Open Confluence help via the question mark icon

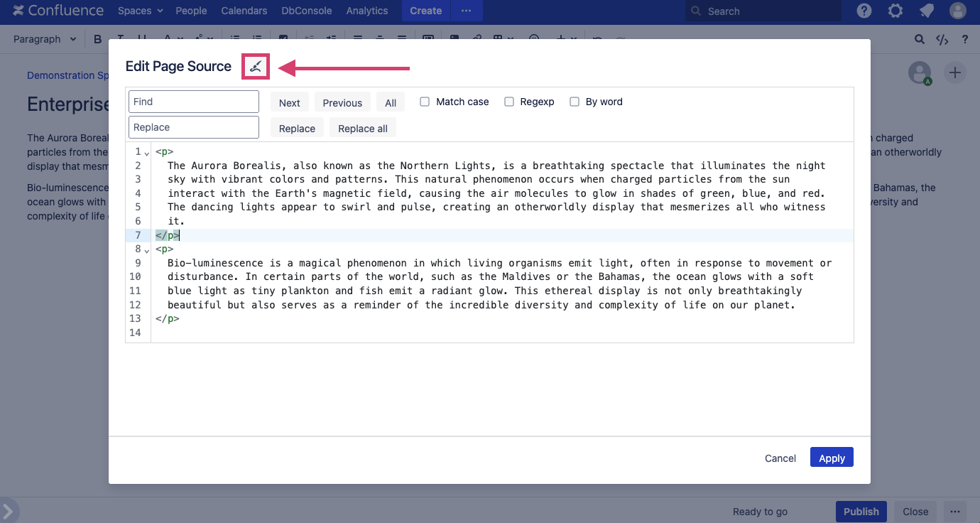863,11
